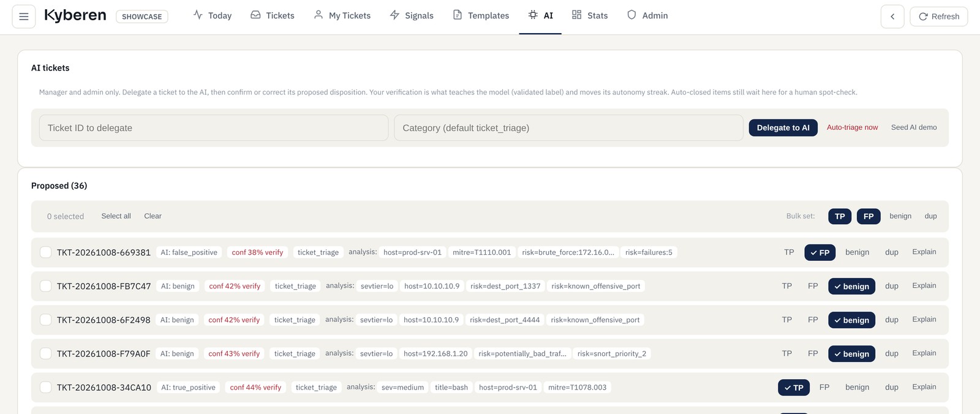The width and height of the screenshot is (980, 414).
Task: Explain ticket 6F2498 disposition
Action: [x=924, y=319]
